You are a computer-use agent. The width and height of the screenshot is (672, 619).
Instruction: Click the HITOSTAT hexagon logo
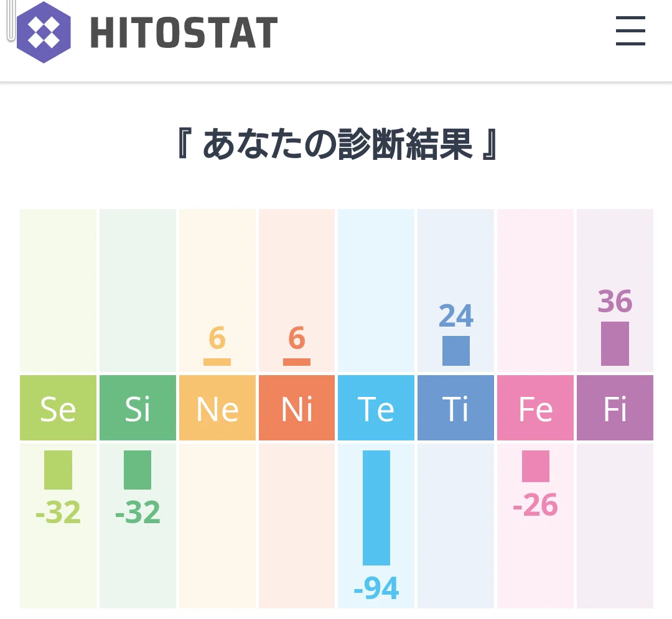pyautogui.click(x=44, y=32)
